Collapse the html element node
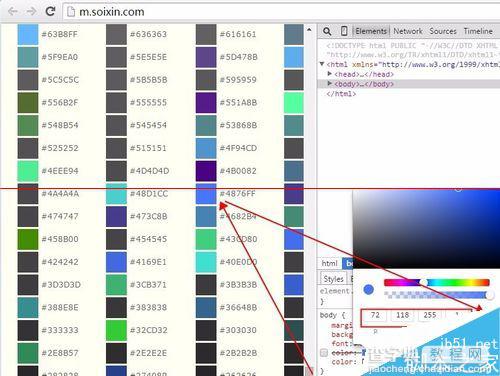 pyautogui.click(x=322, y=64)
